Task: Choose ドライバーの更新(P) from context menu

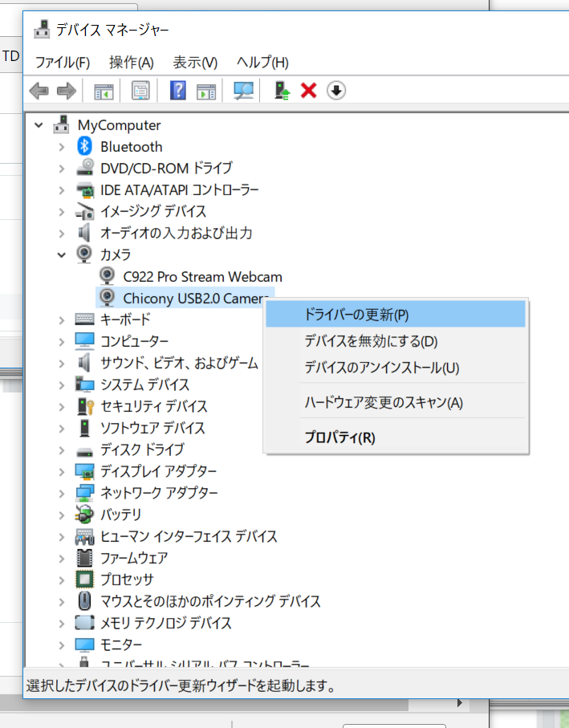Action: click(x=396, y=315)
